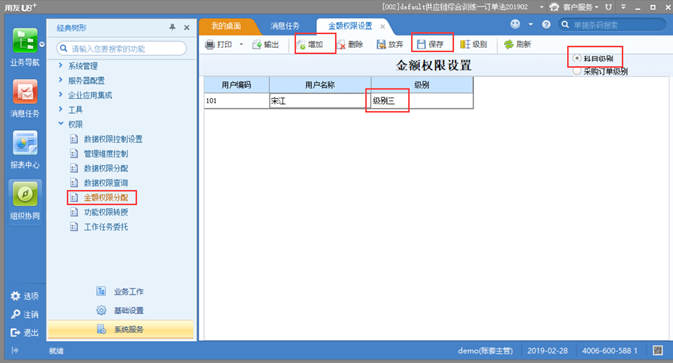Expand the 工具 tree node
Screen dimensions: 673x363
point(61,109)
